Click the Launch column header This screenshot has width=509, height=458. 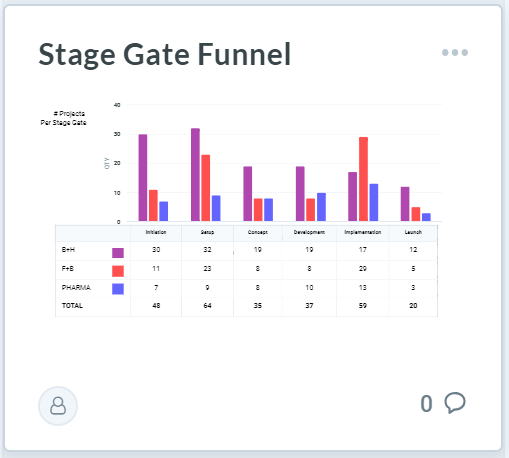413,232
